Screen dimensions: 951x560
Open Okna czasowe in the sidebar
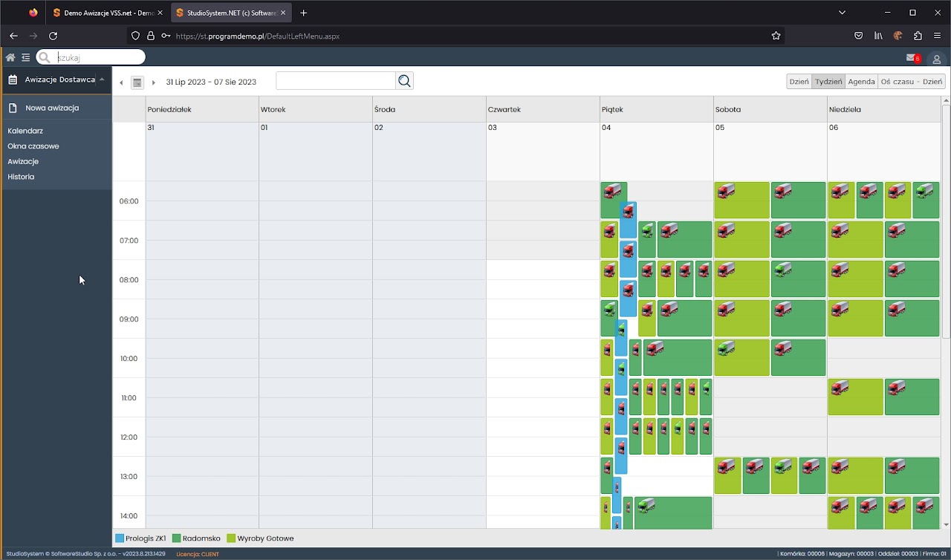click(x=33, y=146)
